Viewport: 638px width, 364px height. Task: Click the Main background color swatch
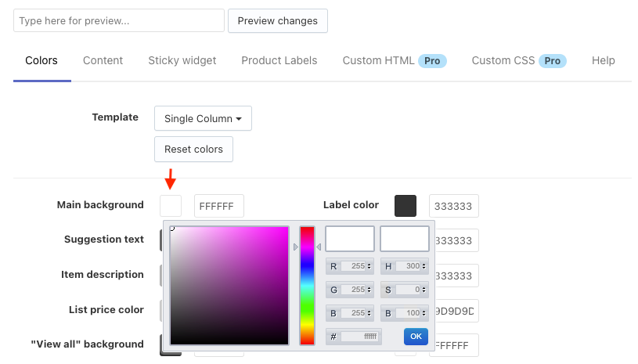171,206
